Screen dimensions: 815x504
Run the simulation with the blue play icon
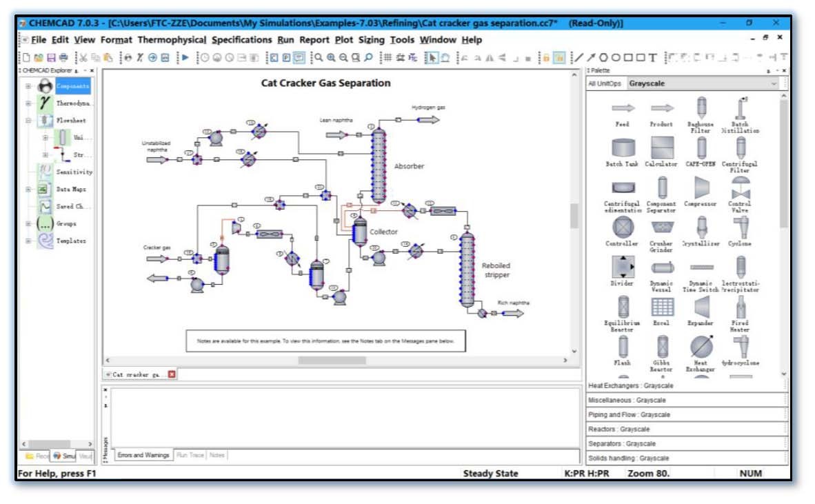pos(185,58)
